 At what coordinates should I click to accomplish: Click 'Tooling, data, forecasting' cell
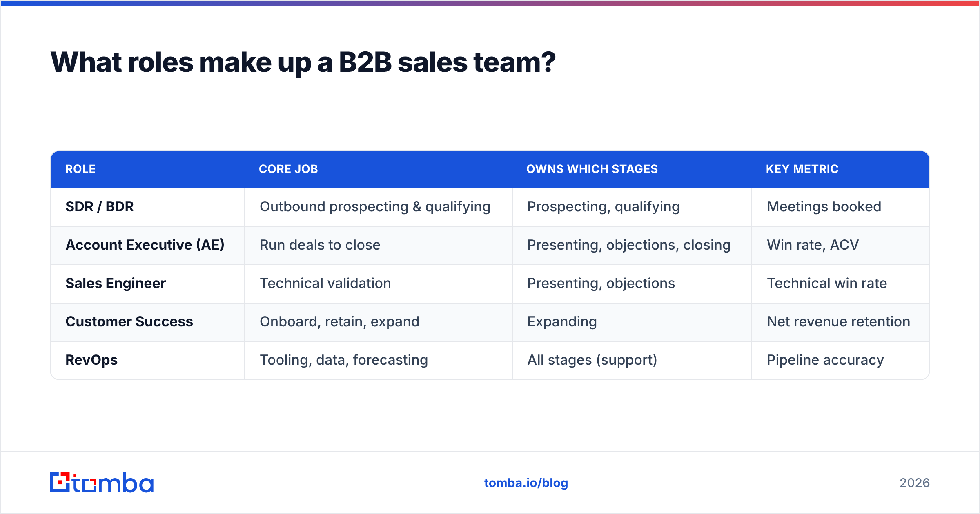(x=379, y=360)
